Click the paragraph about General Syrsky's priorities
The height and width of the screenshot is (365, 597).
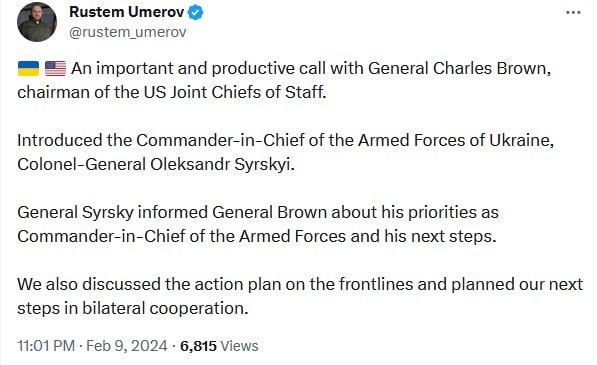click(x=258, y=224)
